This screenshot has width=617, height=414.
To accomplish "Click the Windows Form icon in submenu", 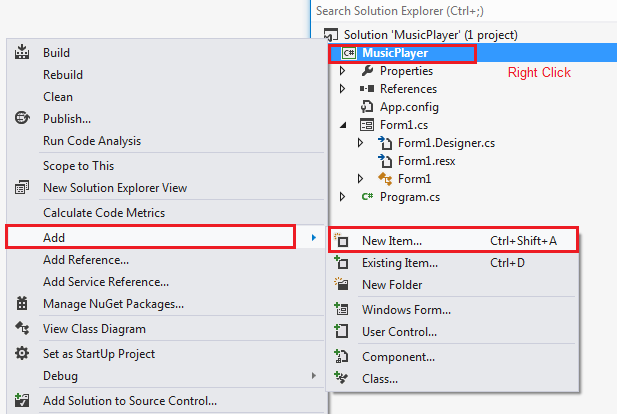I will (x=341, y=309).
